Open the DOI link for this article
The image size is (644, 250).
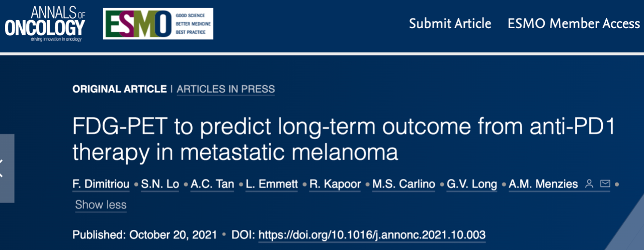tap(372, 235)
